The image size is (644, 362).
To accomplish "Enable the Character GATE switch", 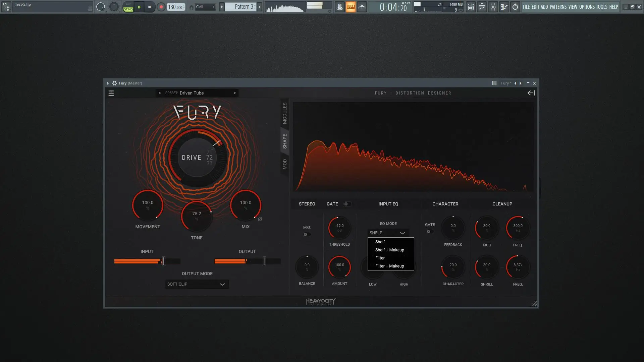I will pyautogui.click(x=429, y=232).
